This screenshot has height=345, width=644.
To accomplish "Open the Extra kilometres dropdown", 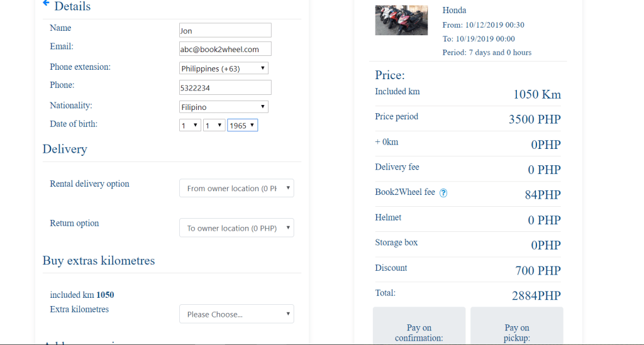I will tap(236, 314).
